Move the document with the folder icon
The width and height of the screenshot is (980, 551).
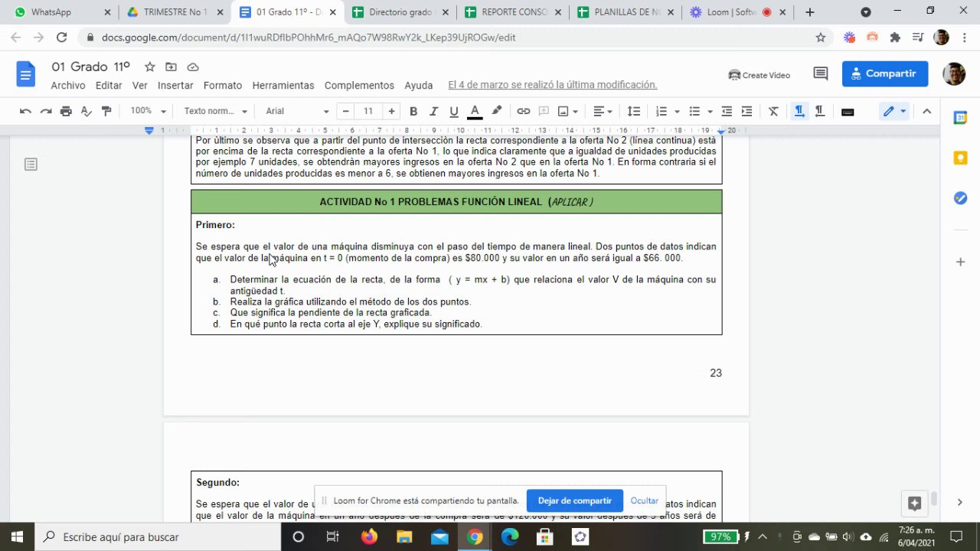coord(171,67)
